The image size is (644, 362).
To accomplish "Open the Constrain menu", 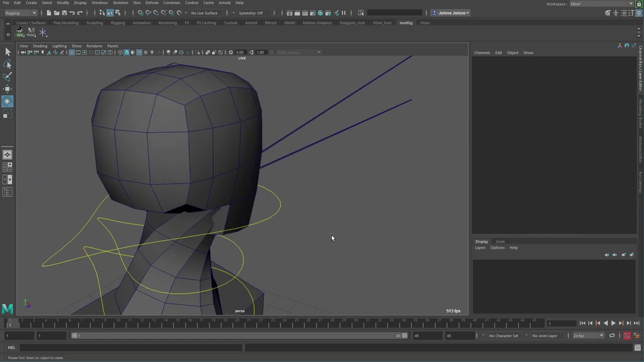I will pos(172,3).
